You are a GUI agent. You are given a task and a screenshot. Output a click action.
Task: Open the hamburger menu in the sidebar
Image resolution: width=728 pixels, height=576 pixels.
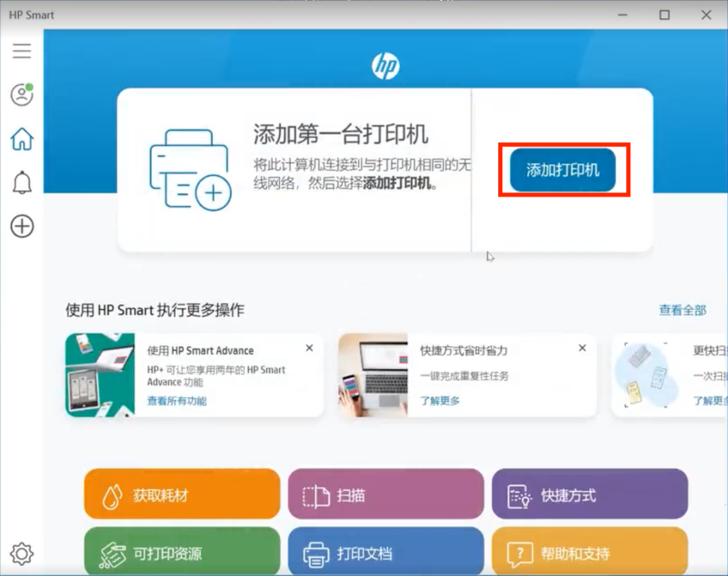22,51
